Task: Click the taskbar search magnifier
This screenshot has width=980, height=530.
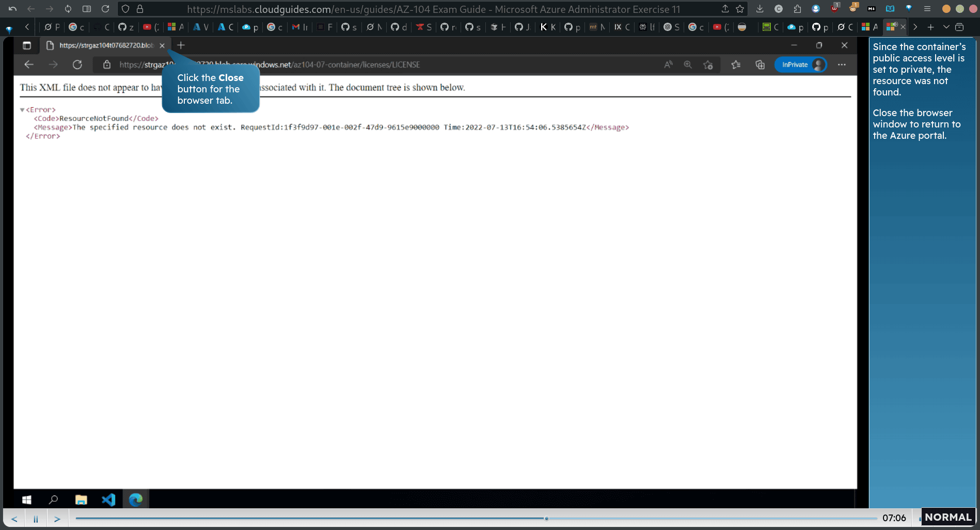Action: [53, 500]
